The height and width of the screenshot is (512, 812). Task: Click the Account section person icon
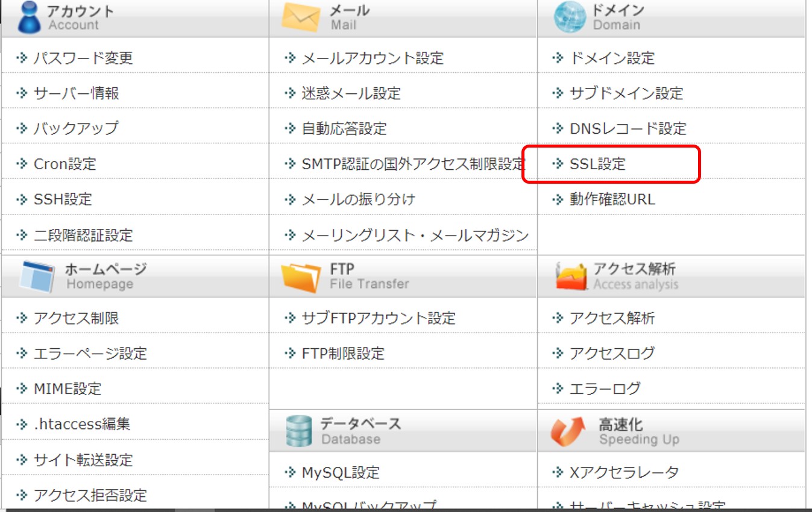[29, 17]
